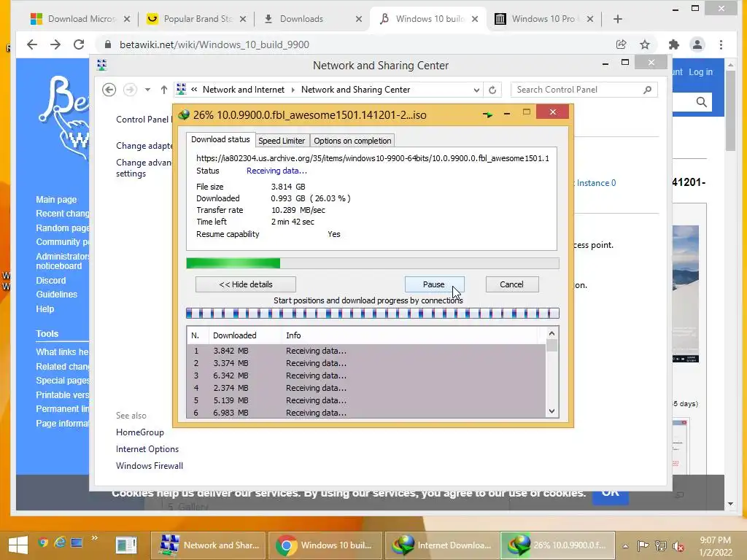Cancel the ISO download
747x560 pixels.
(x=511, y=284)
